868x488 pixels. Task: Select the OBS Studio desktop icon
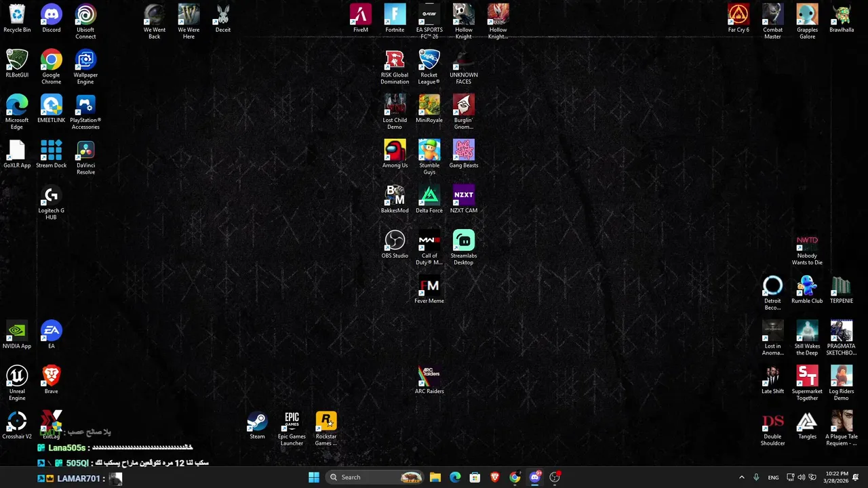395,245
